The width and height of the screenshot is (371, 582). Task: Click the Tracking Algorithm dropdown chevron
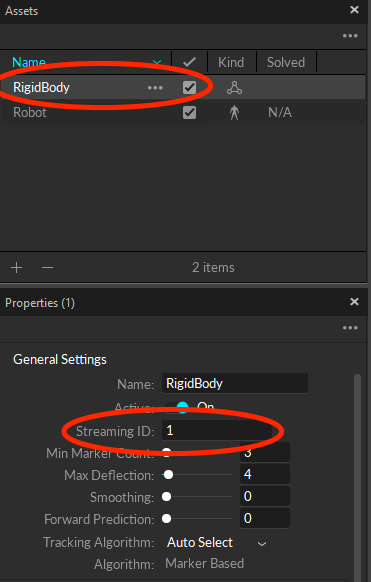point(262,544)
